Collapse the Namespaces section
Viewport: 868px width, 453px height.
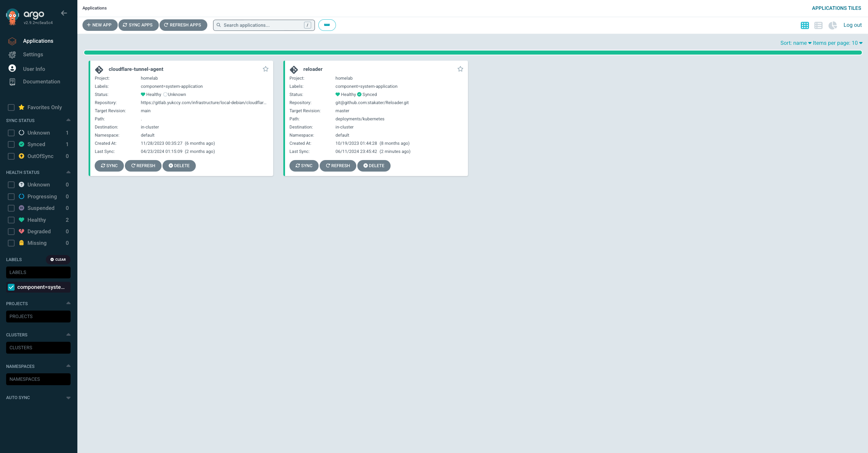point(68,366)
